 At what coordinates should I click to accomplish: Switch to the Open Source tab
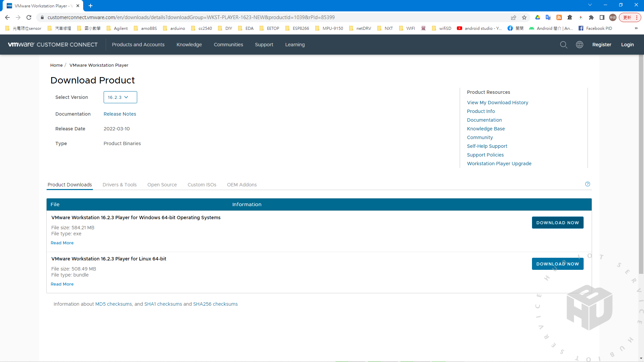pos(162,185)
